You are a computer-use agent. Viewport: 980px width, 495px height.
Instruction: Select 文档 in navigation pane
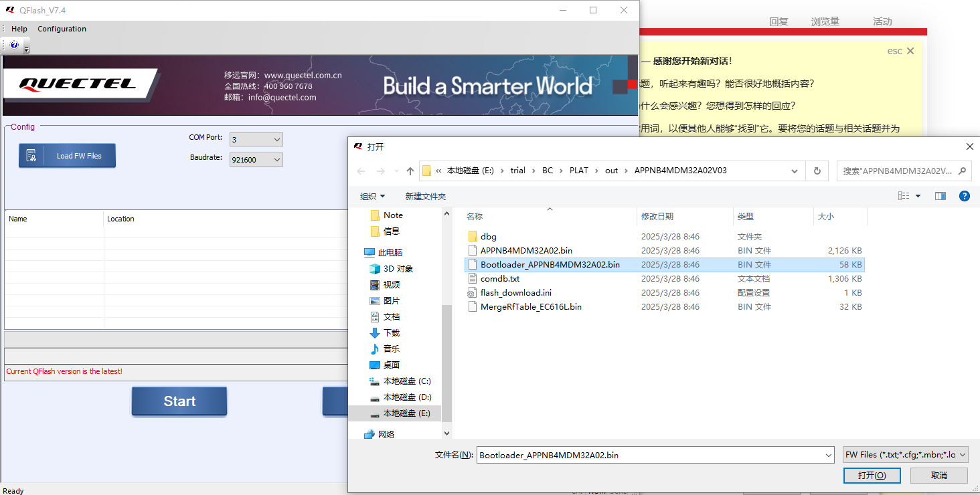pos(391,316)
